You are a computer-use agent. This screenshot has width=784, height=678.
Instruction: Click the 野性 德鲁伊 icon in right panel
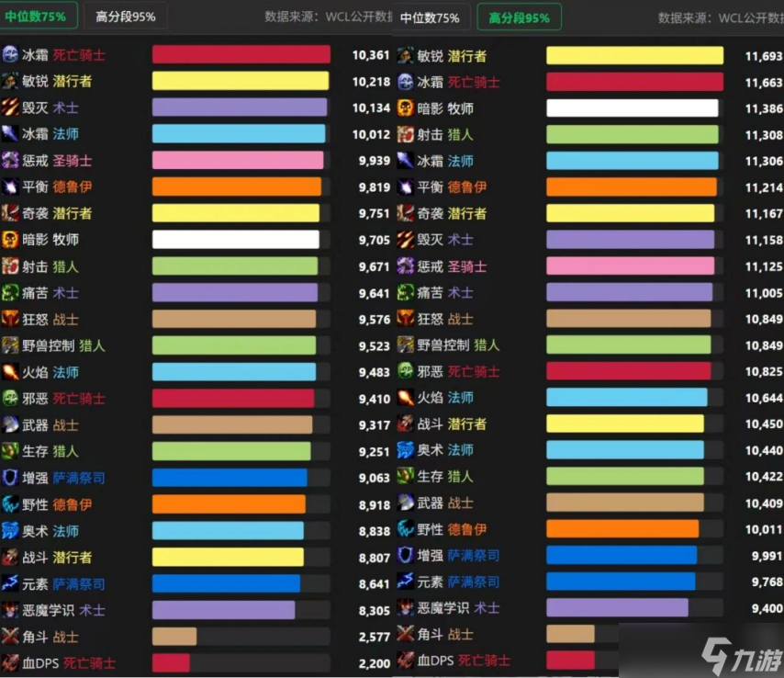click(x=406, y=529)
